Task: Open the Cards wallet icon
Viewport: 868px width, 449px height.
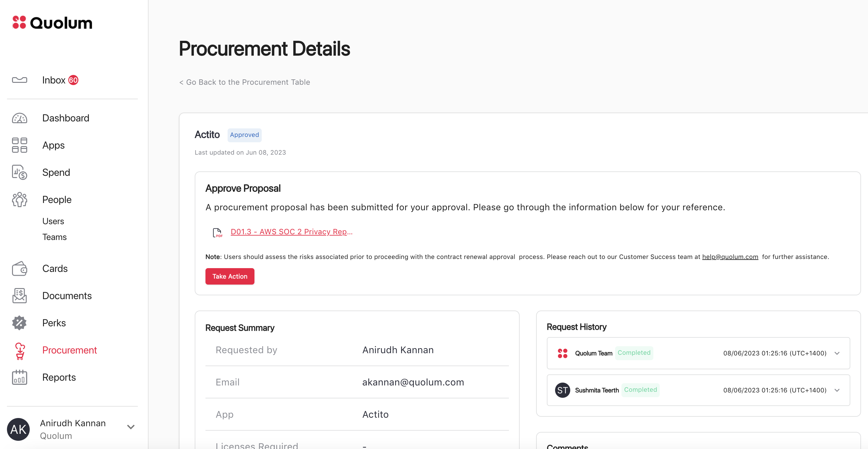Action: coord(20,269)
